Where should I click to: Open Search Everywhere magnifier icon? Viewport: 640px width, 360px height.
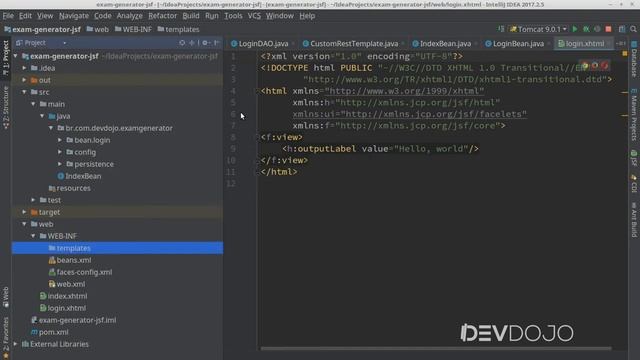pyautogui.click(x=633, y=29)
